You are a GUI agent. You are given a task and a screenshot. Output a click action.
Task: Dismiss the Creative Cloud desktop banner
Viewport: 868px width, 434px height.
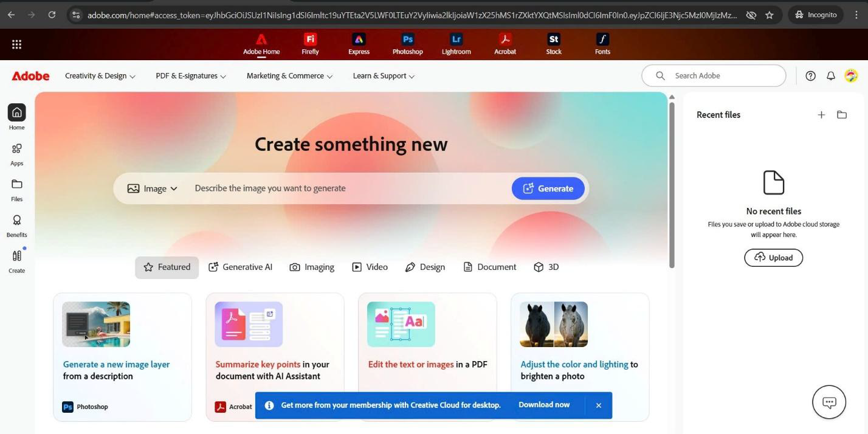coord(598,405)
